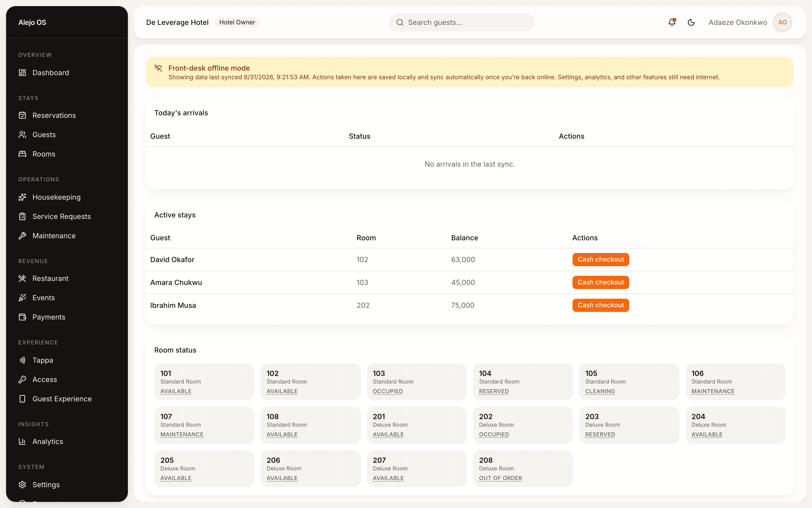Click the Events party popper icon

22,298
